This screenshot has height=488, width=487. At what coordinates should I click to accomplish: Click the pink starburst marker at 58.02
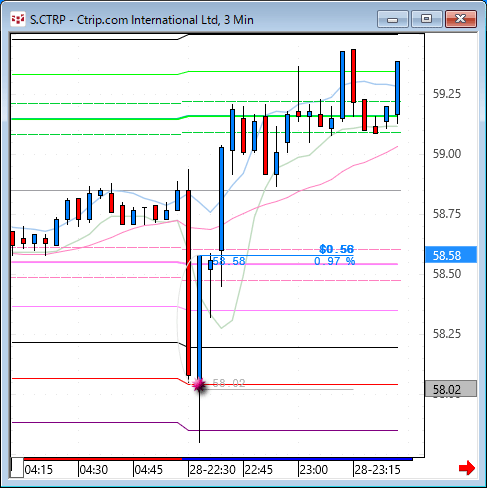(199, 385)
